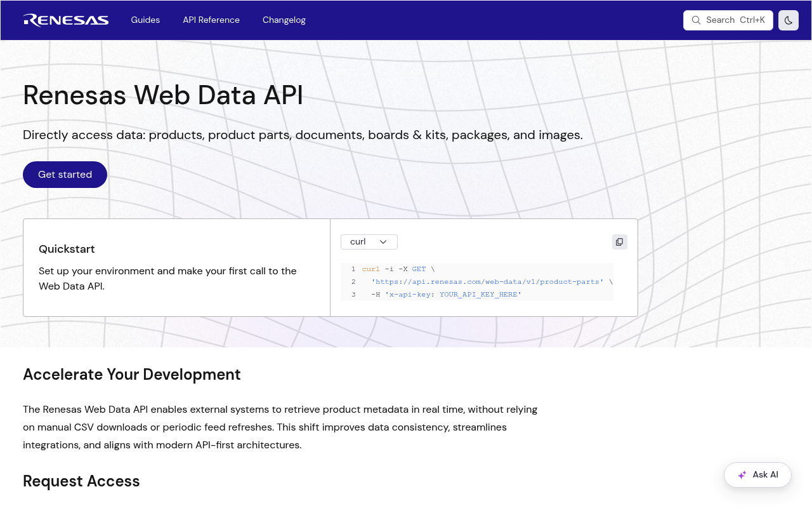
Task: Click the Get started button
Action: coord(65,175)
